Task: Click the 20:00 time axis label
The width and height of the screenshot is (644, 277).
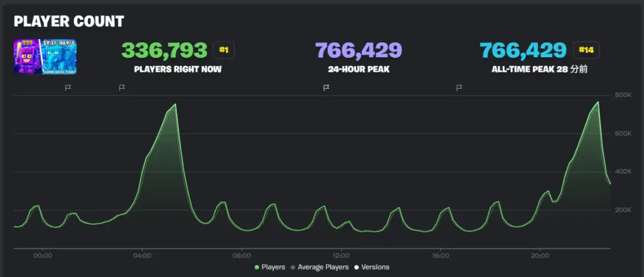Action: [540, 256]
